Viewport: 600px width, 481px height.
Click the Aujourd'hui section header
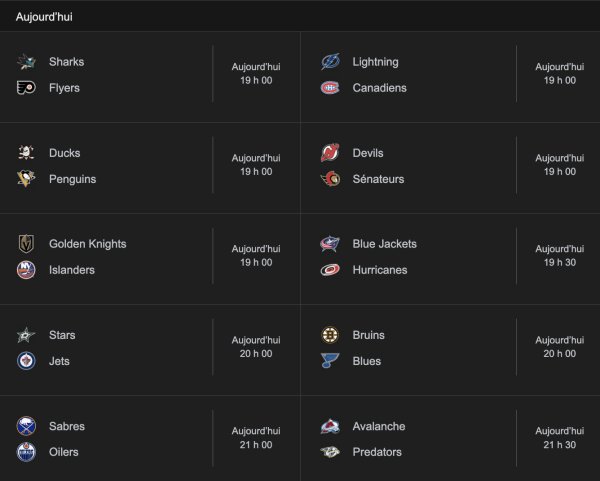[x=44, y=17]
